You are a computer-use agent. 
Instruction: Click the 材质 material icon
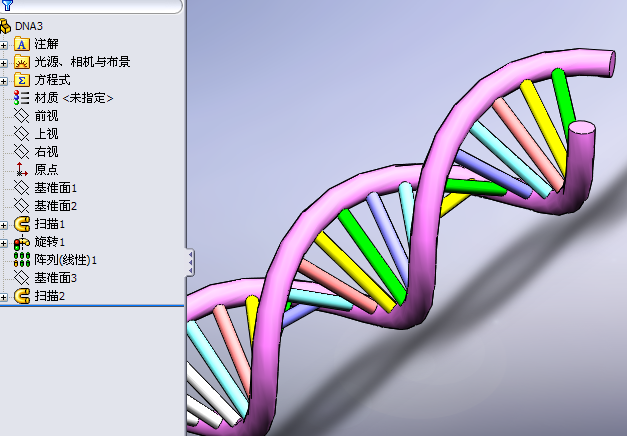22,98
